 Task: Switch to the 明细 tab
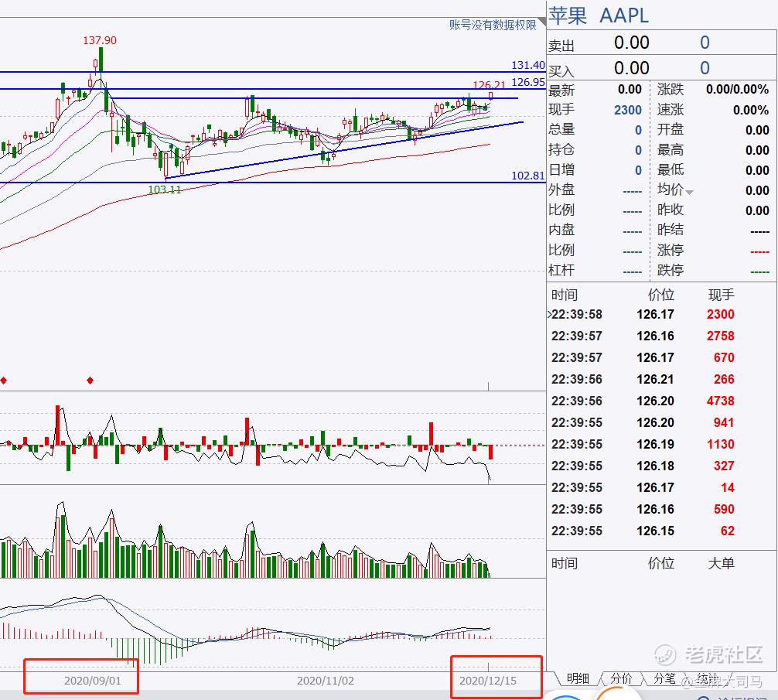click(x=578, y=678)
